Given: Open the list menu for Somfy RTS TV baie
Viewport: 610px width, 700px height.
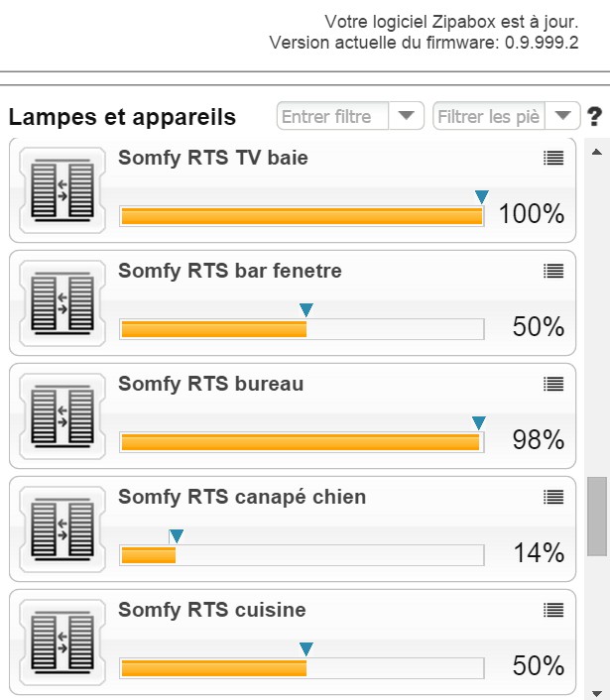Looking at the screenshot, I should (553, 158).
